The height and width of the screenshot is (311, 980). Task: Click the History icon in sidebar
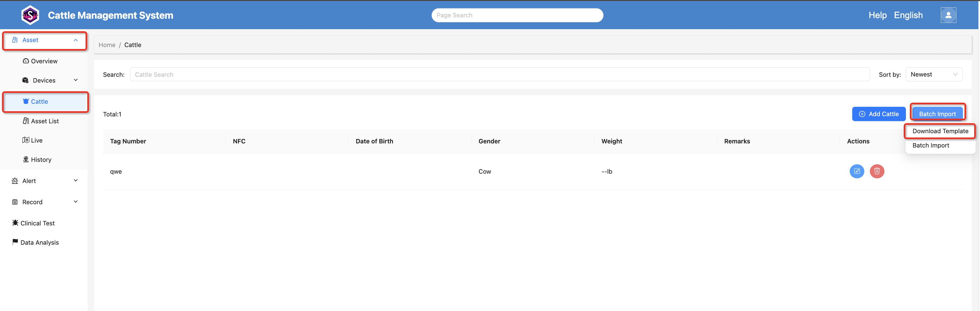pyautogui.click(x=26, y=159)
